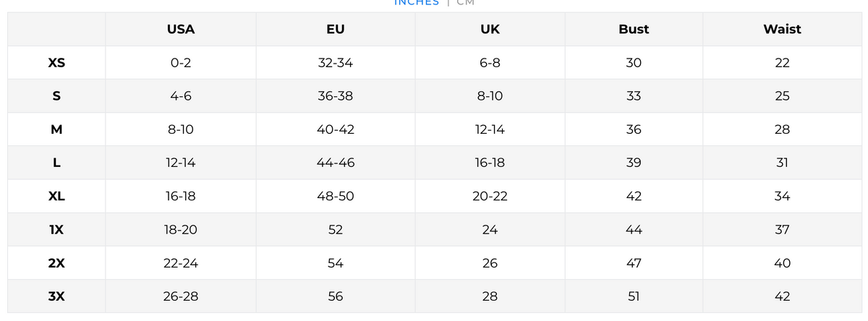Select the Bust value for size S
868x321 pixels.
[x=634, y=96]
